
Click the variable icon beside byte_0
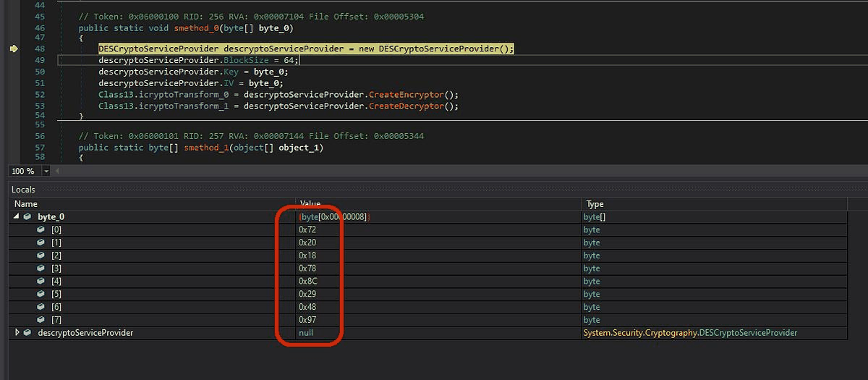click(27, 217)
